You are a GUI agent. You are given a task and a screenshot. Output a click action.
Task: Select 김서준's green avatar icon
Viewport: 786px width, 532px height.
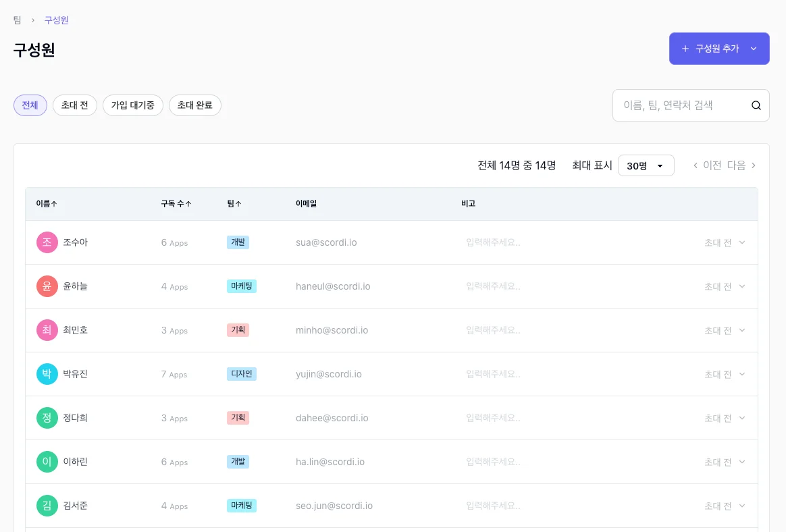point(47,505)
